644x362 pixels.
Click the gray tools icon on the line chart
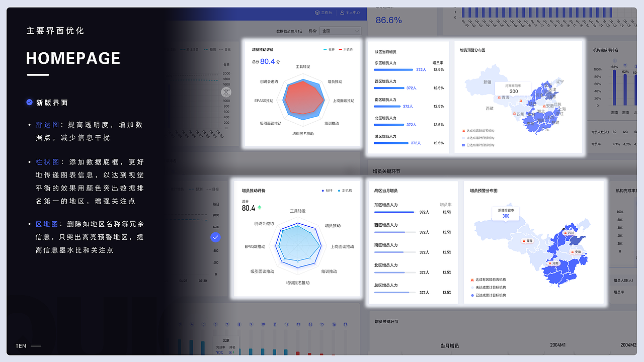(x=226, y=92)
